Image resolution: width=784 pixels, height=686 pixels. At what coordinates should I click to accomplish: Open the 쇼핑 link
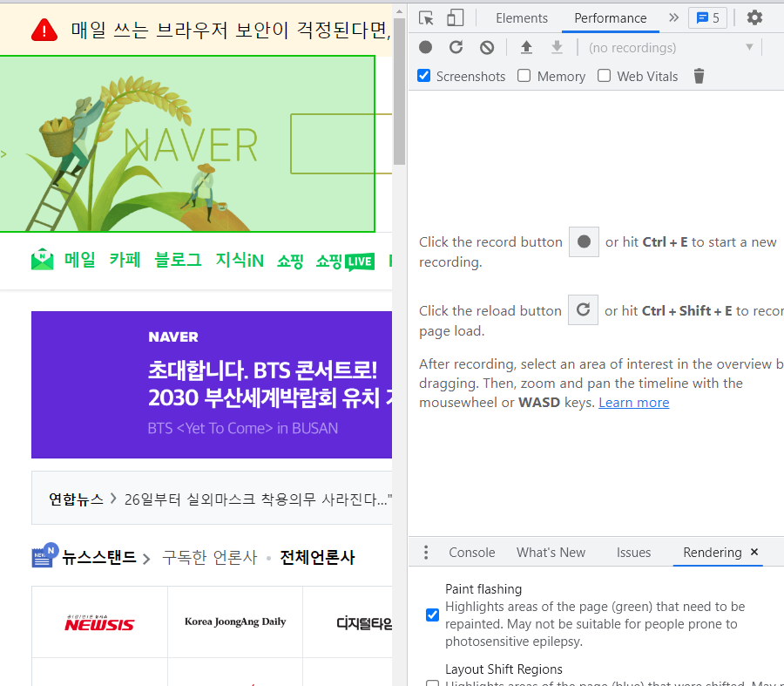point(290,261)
